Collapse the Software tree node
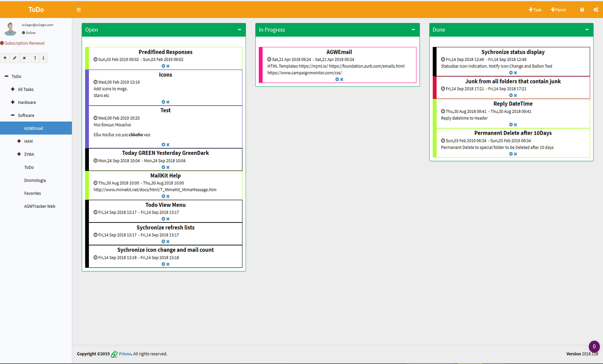 tap(13, 115)
